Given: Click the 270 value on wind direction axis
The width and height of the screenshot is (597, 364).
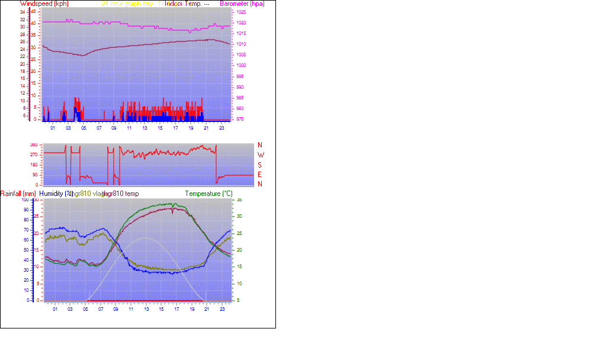Looking at the screenshot, I should click(34, 155).
